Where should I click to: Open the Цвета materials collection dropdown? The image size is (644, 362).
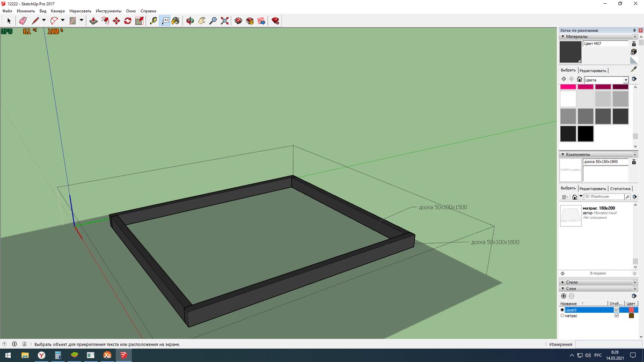pyautogui.click(x=626, y=80)
